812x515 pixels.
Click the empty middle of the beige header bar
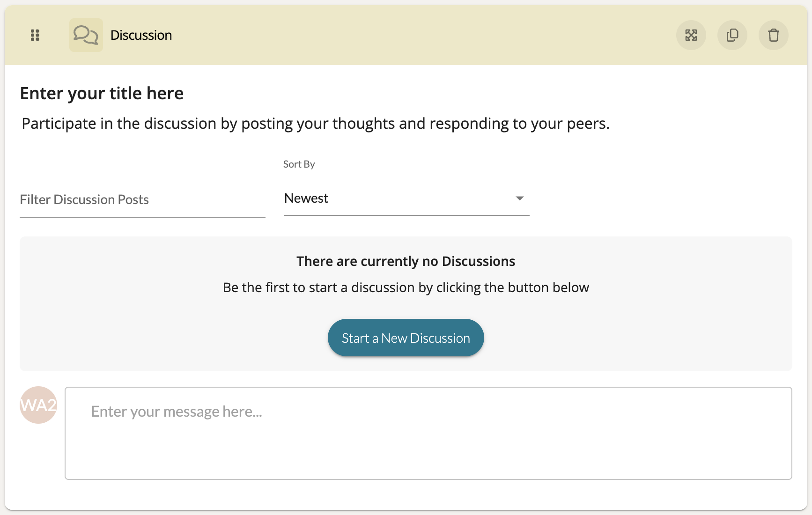click(x=421, y=35)
